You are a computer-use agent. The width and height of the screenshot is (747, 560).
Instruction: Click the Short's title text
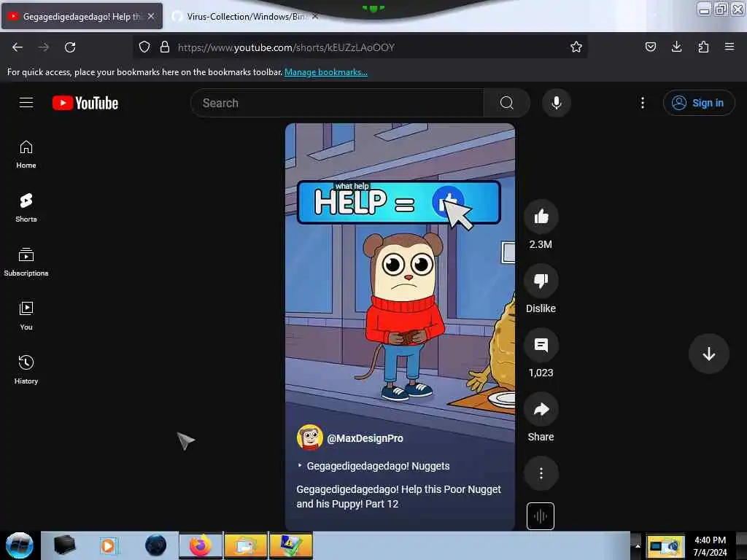pyautogui.click(x=399, y=497)
